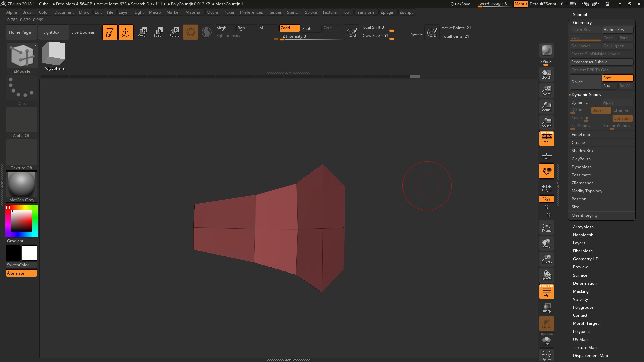644x362 pixels.
Task: Click the Frame mesh icon
Action: (546, 227)
